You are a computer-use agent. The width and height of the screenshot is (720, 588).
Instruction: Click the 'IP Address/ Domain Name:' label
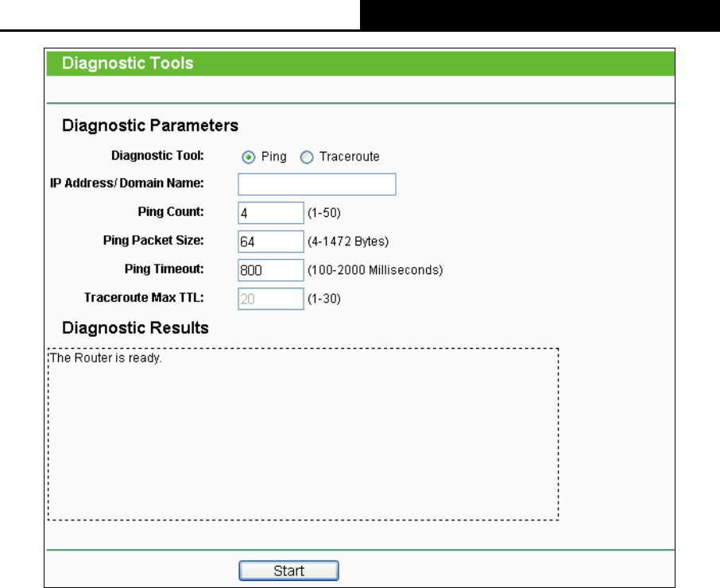(x=126, y=183)
